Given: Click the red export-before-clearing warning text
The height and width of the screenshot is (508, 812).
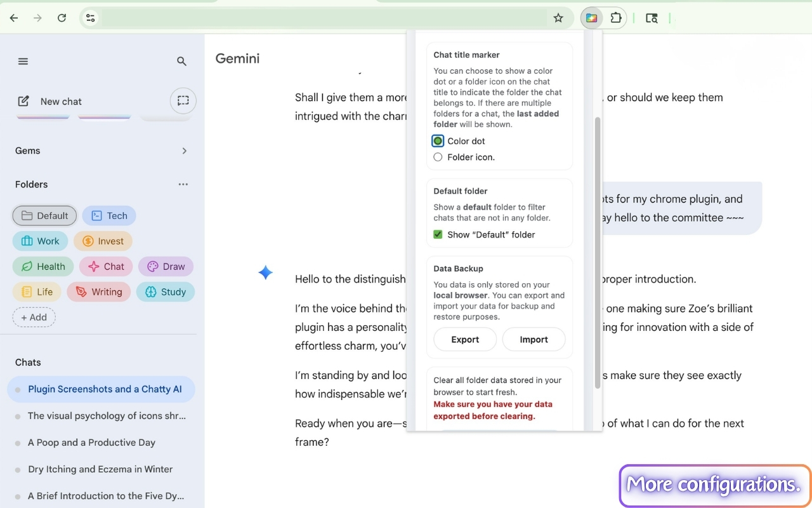Looking at the screenshot, I should pyautogui.click(x=493, y=410).
